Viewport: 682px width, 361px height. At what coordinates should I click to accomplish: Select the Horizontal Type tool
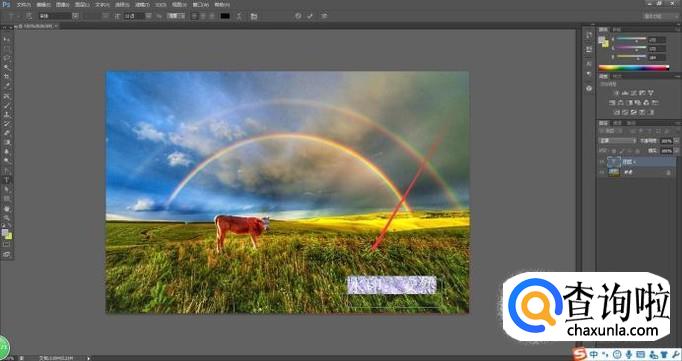[7, 180]
